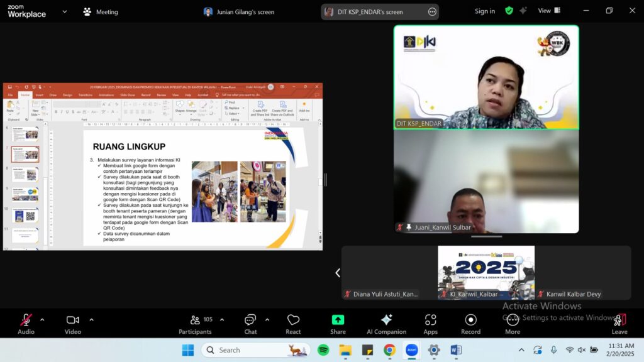Show previous participants with left arrow

tap(338, 273)
